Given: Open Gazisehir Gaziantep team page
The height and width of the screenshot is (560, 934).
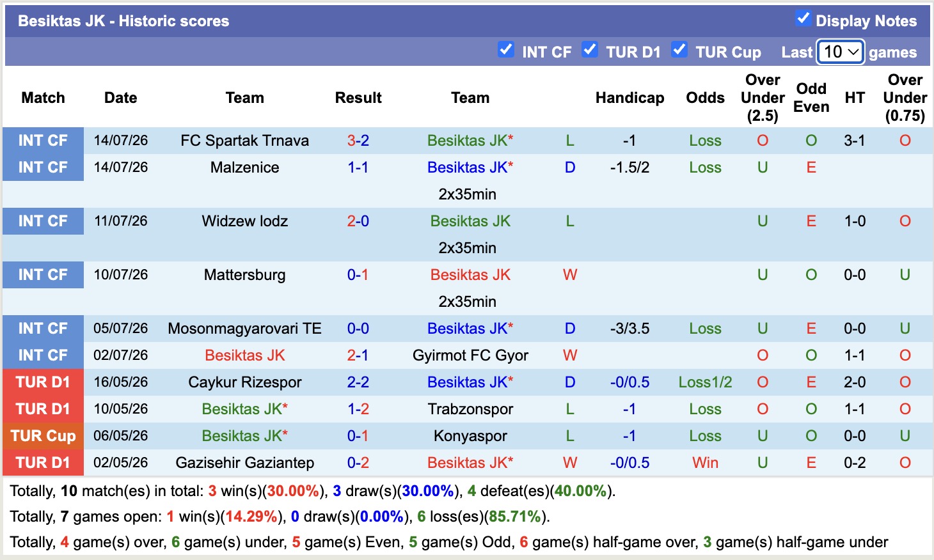Looking at the screenshot, I should coord(244,463).
